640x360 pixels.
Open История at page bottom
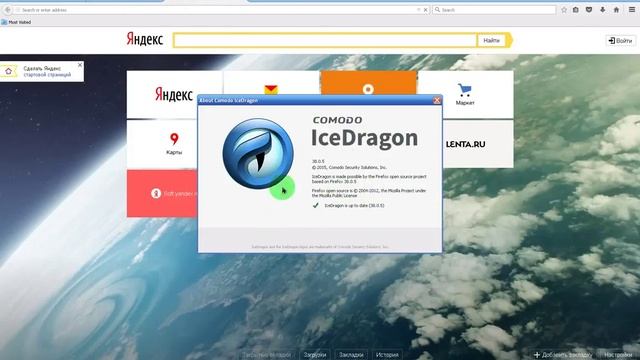pos(387,355)
